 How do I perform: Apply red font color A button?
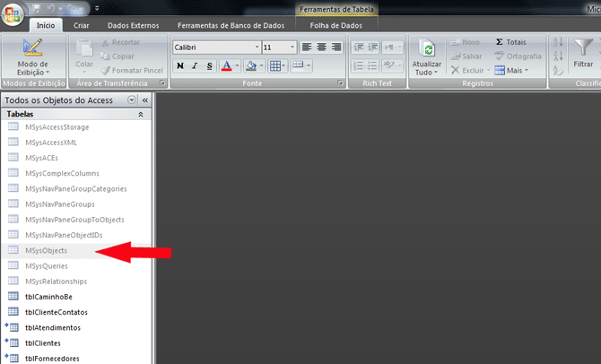[x=227, y=66]
